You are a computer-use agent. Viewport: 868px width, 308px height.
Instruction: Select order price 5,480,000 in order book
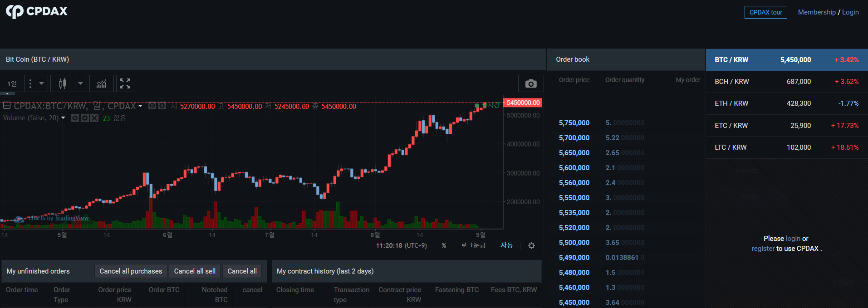[x=574, y=273]
